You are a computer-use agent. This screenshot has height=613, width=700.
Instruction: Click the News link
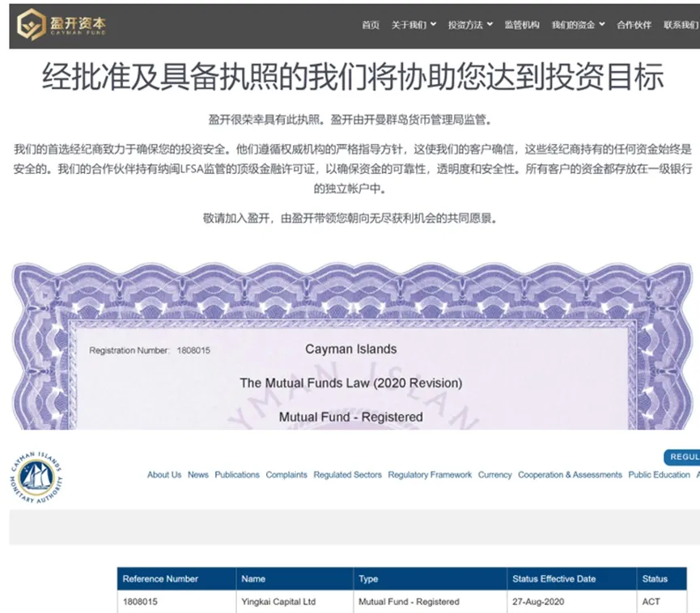point(198,475)
